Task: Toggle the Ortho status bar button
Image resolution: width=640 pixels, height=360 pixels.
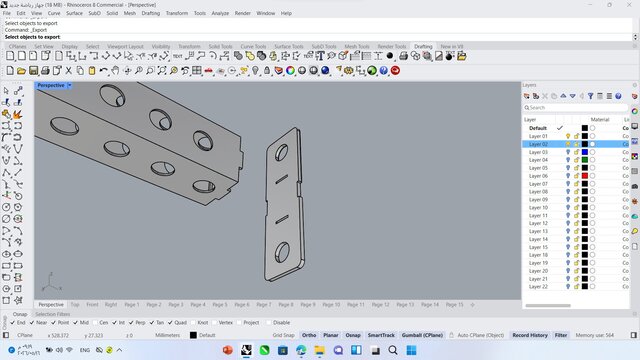Action: (x=309, y=335)
